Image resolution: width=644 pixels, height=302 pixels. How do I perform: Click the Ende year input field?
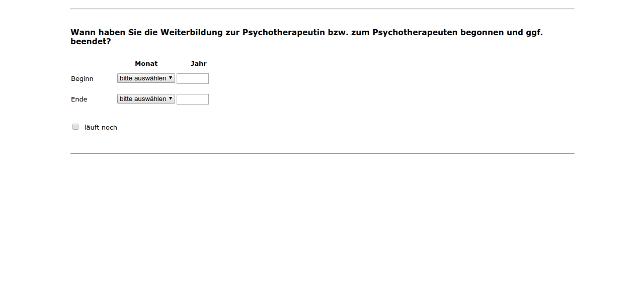[193, 99]
